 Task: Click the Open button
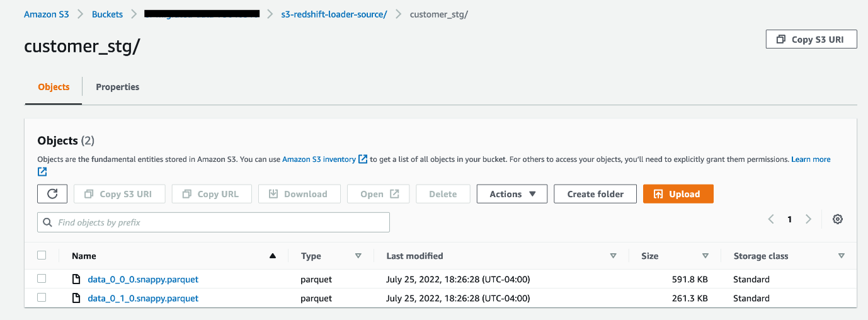click(379, 194)
